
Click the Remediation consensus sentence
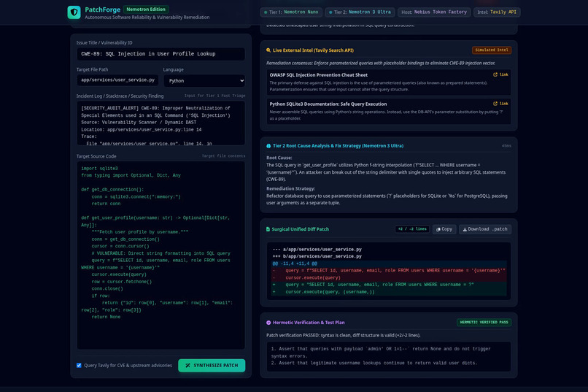point(382,63)
